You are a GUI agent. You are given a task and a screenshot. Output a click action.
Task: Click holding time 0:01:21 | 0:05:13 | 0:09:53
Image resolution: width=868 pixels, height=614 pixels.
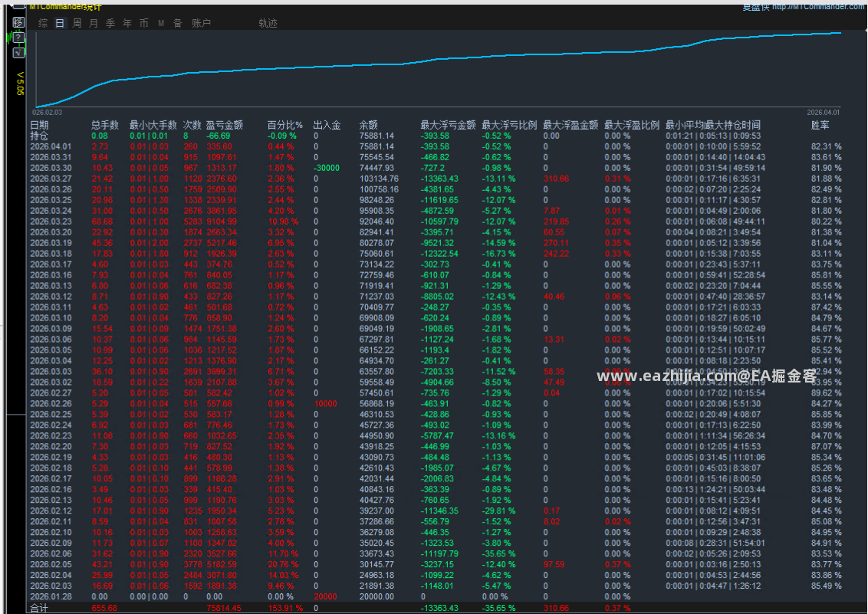point(714,136)
